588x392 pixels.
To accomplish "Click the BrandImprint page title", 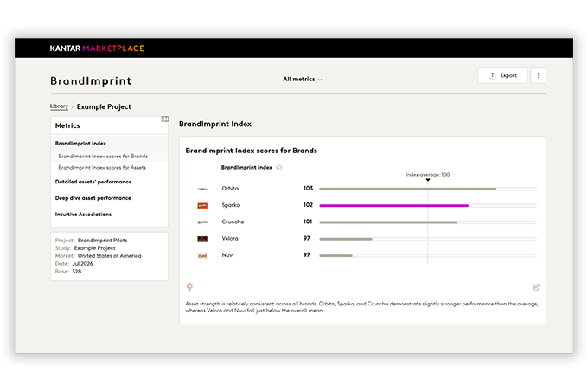I will pyautogui.click(x=91, y=81).
